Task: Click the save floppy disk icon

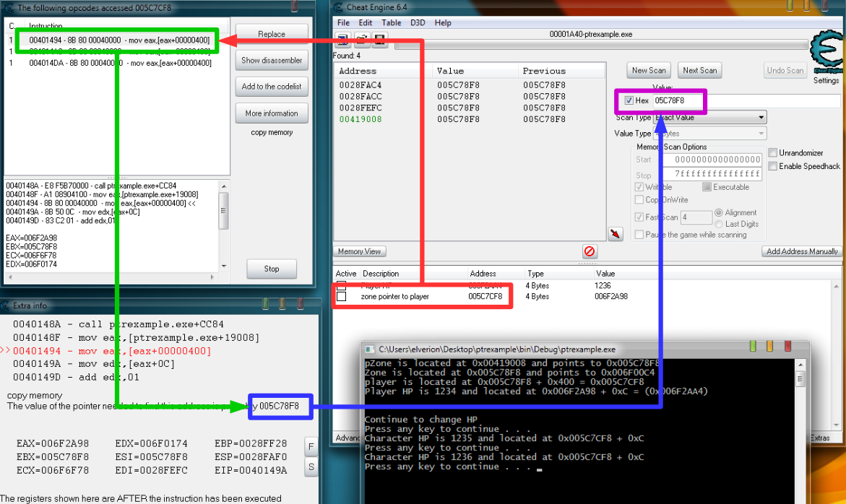Action: pos(379,40)
